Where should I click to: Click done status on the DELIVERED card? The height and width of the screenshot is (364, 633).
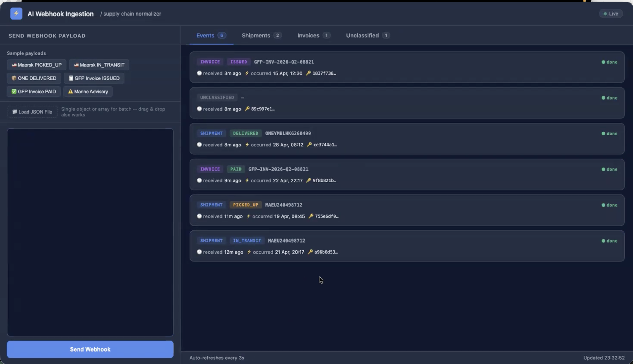tap(610, 134)
